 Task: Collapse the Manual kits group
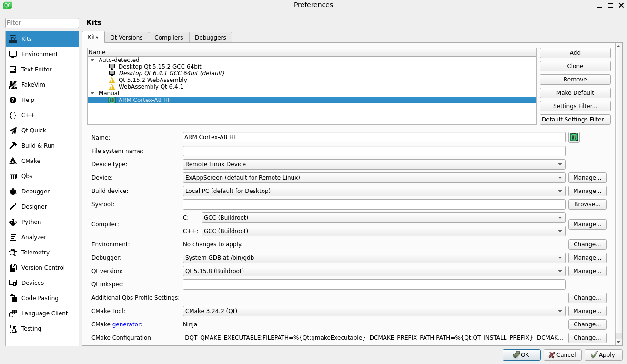coord(92,93)
